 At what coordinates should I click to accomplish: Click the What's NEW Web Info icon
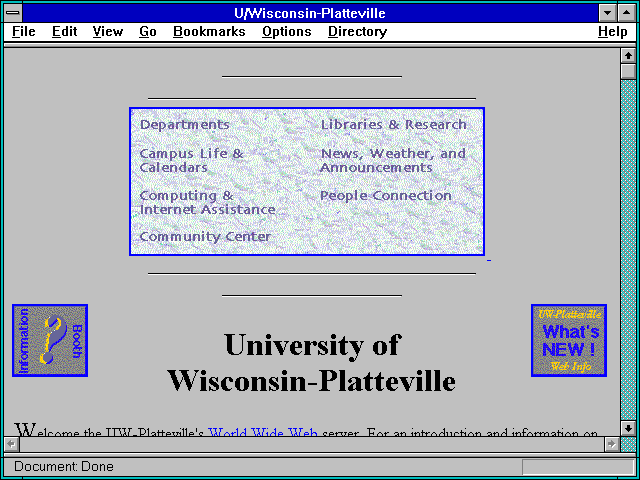coord(569,340)
